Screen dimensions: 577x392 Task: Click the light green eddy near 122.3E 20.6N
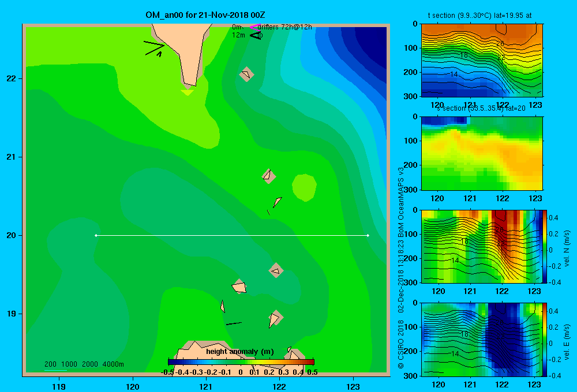tap(304, 187)
